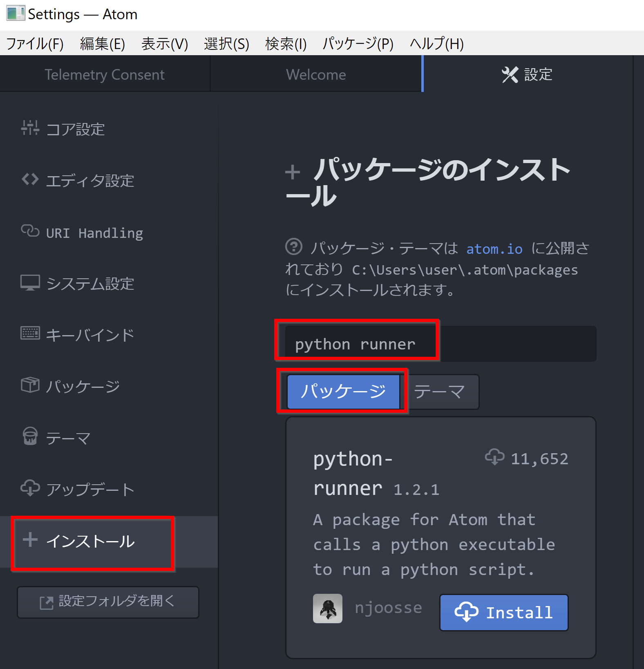Open the njoosse author link

(388, 608)
